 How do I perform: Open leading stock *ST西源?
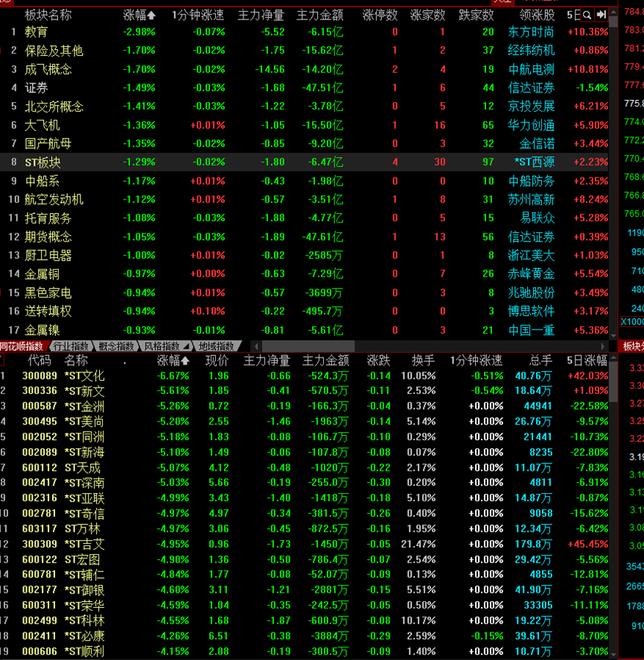tap(535, 162)
